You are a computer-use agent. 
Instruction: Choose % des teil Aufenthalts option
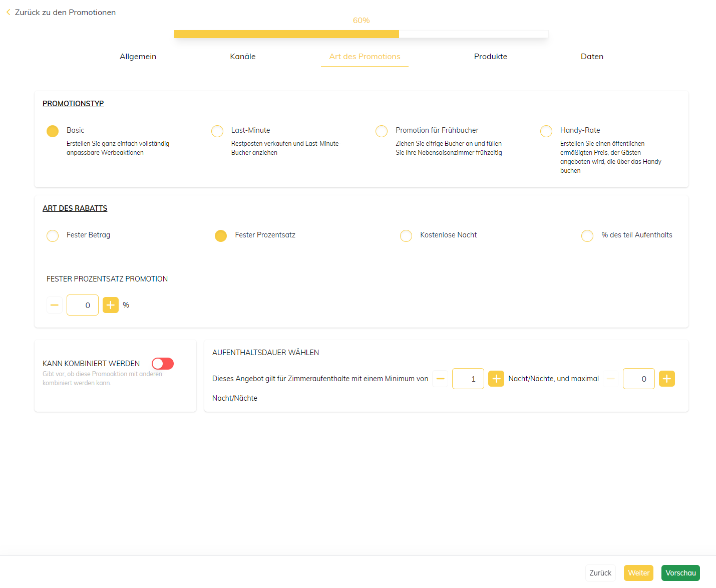click(587, 236)
